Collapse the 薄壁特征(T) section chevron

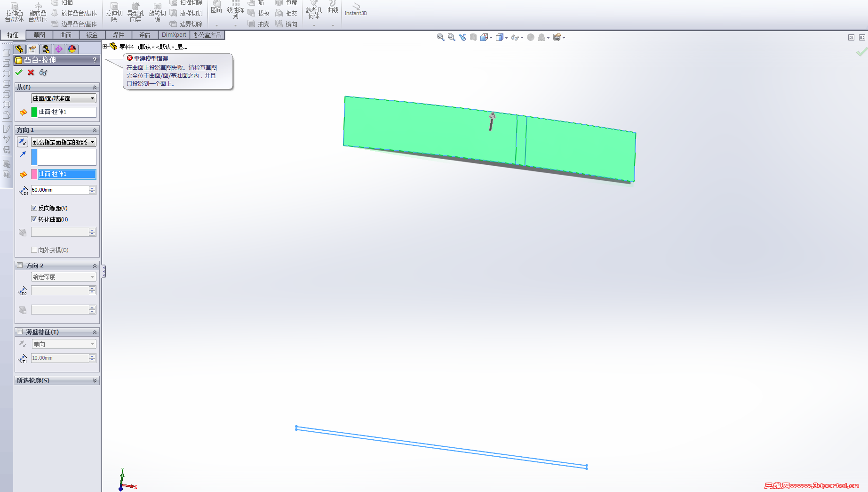pyautogui.click(x=95, y=332)
